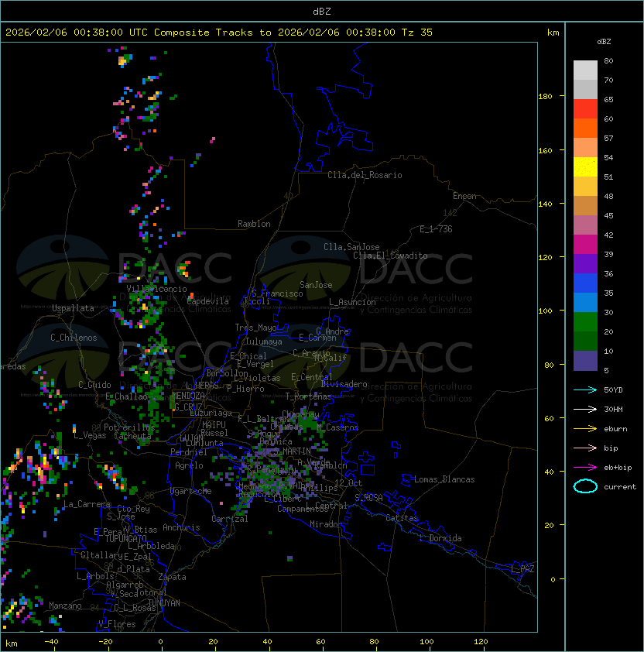Select the purple 36-39 dBZ swatch
Viewport: 644px width, 652px height.
click(x=585, y=263)
